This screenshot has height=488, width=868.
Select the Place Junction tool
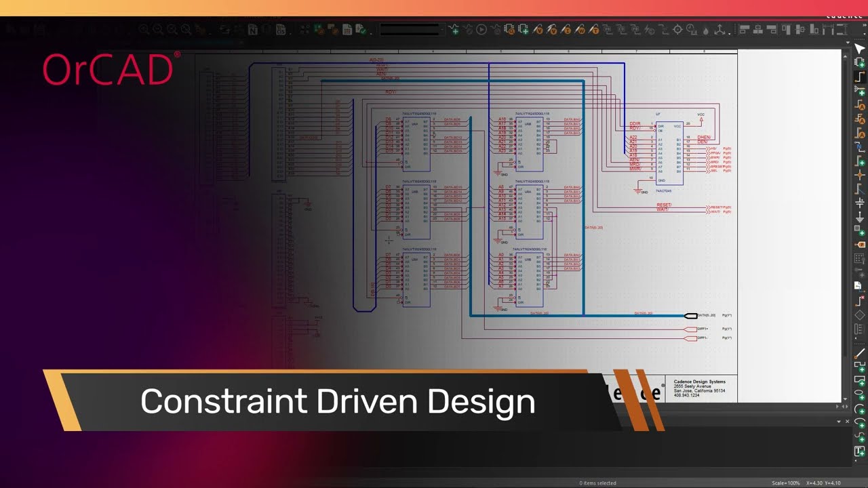860,175
